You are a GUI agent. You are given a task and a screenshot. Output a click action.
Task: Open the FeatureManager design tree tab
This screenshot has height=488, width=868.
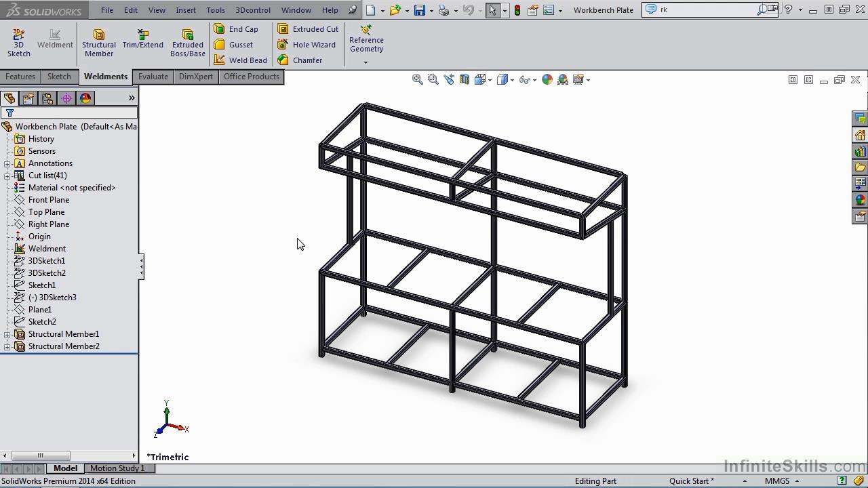pos(9,98)
